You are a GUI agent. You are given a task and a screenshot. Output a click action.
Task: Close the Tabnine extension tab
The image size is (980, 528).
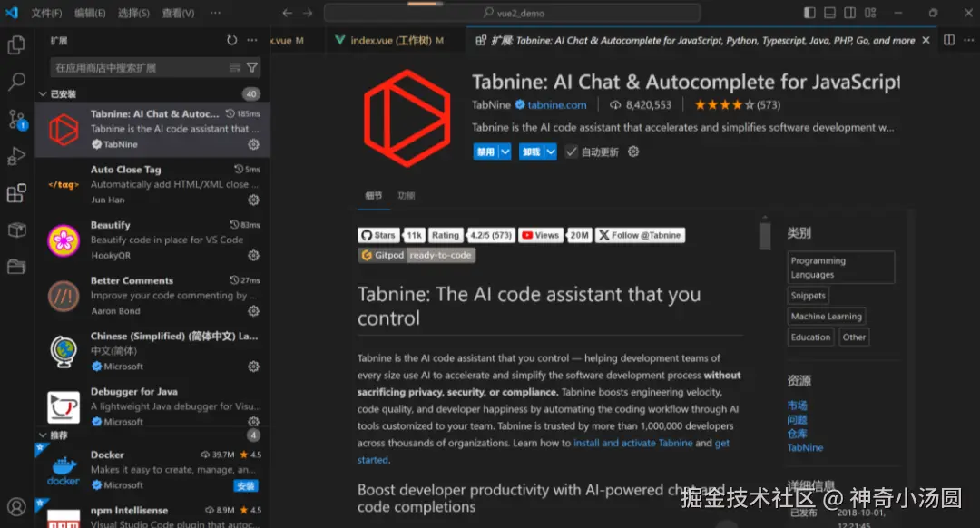[x=926, y=40]
